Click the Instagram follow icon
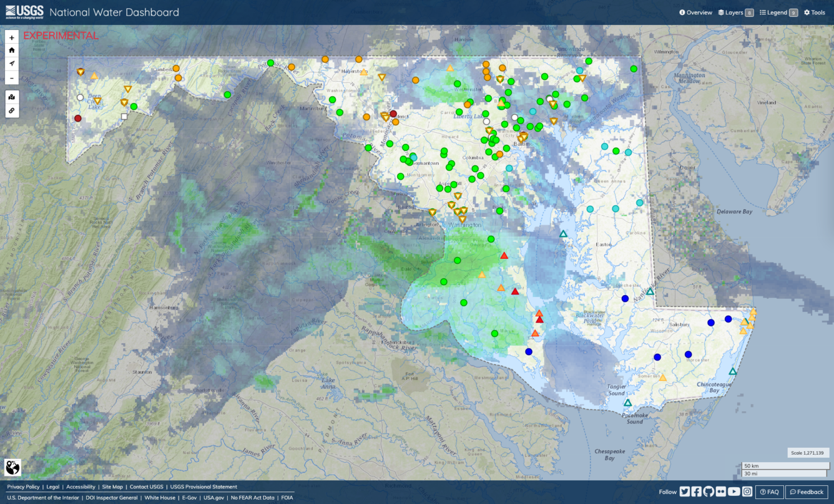This screenshot has height=504, width=834. (747, 491)
